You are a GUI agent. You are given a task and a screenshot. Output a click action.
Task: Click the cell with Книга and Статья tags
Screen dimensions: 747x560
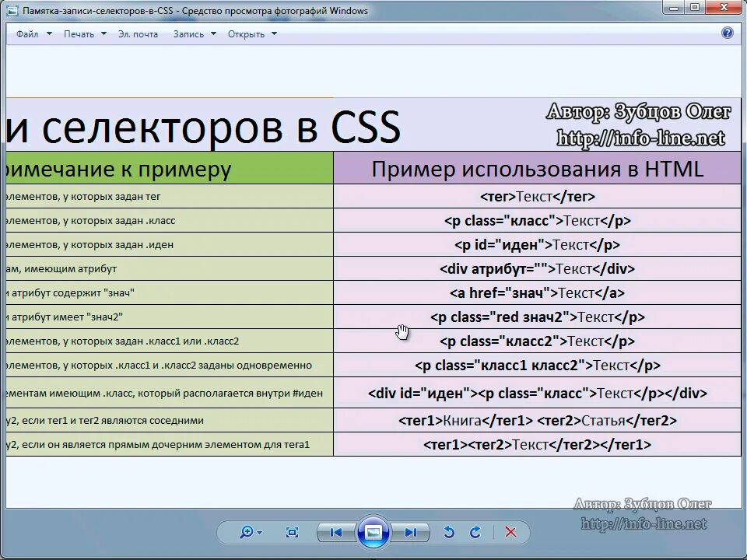coord(538,421)
